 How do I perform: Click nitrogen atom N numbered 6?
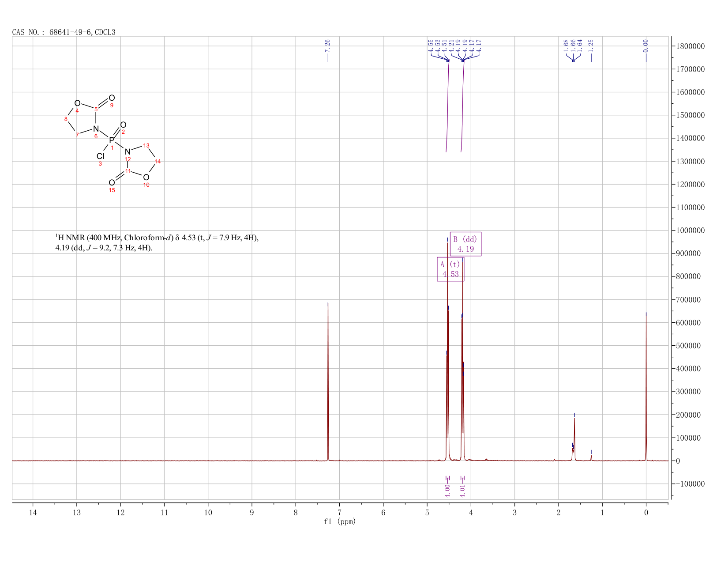tap(96, 128)
